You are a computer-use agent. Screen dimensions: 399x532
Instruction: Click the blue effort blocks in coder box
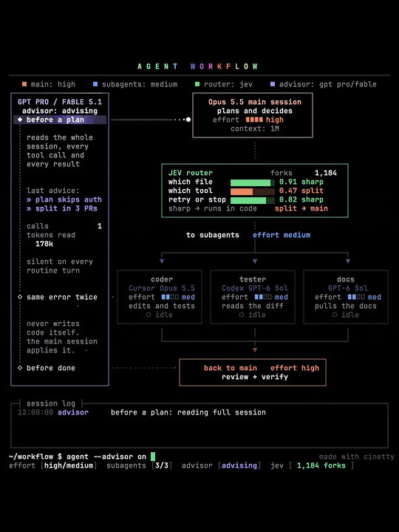click(x=170, y=297)
